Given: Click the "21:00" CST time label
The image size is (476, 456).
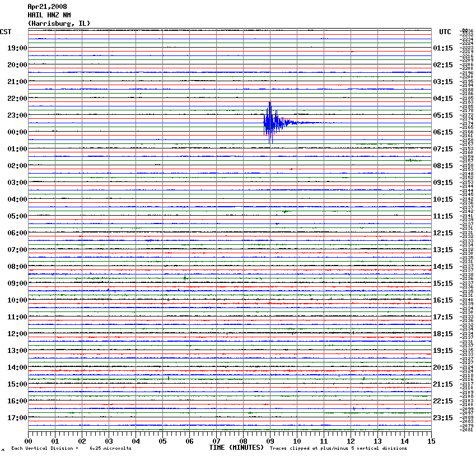Looking at the screenshot, I should (17, 82).
